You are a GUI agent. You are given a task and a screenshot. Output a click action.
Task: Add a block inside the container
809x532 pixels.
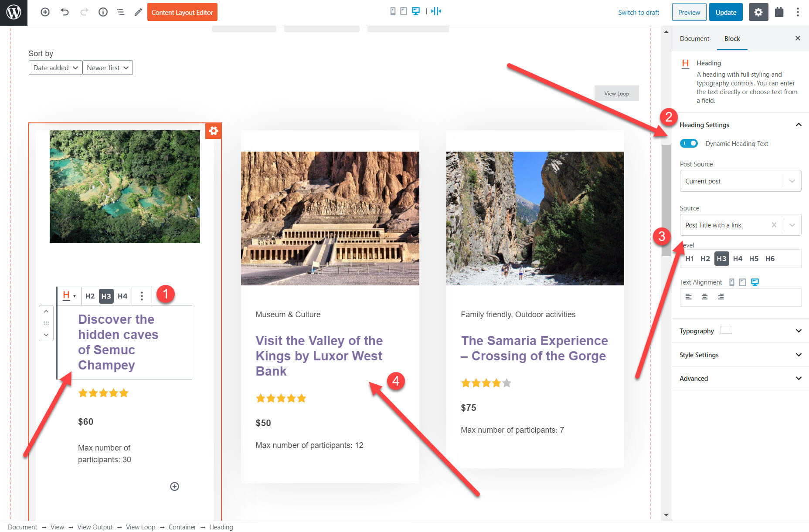coord(174,487)
